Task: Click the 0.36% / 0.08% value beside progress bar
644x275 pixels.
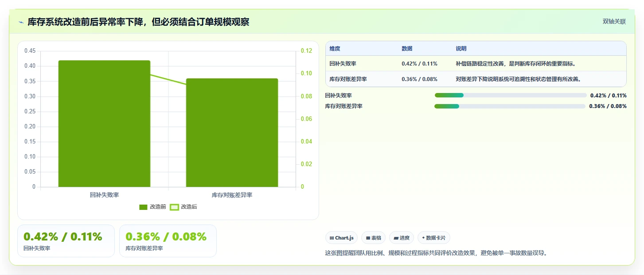Action: (x=608, y=106)
